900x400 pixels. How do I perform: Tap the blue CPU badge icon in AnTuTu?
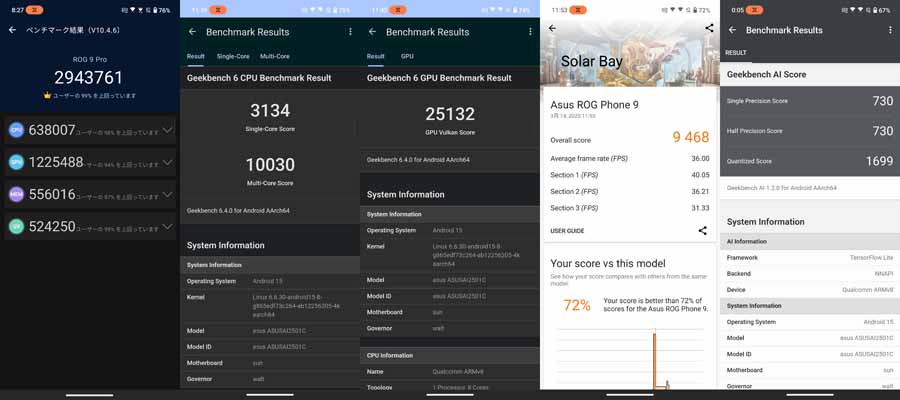point(16,130)
